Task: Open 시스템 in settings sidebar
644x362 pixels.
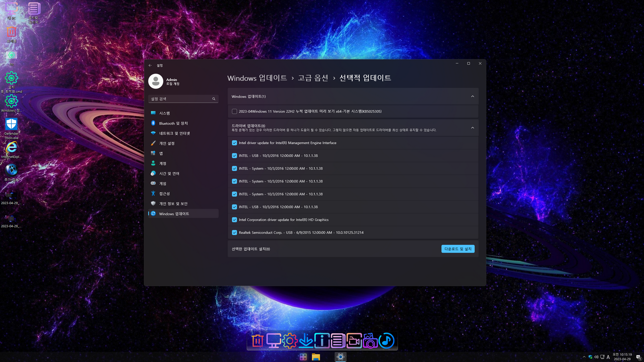Action: [x=183, y=113]
